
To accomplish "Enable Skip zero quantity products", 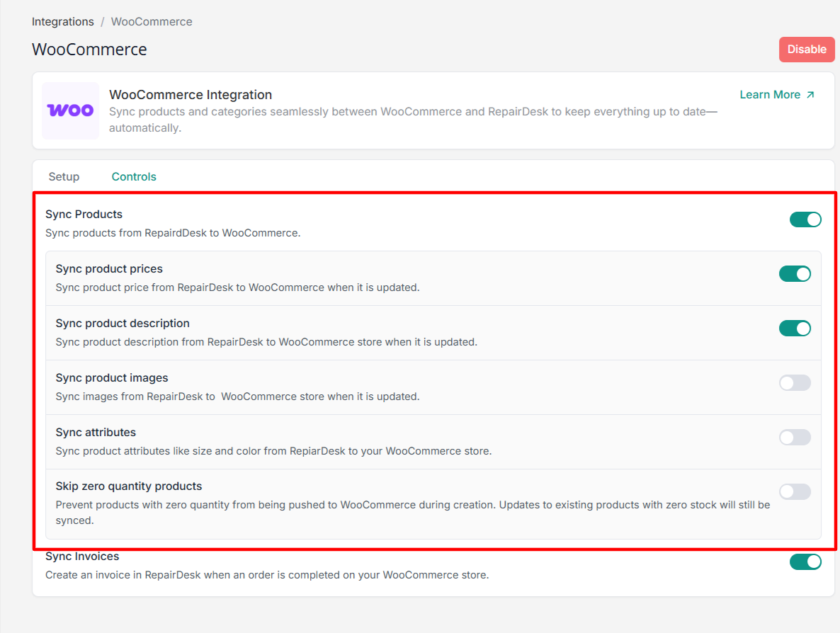I will [795, 491].
